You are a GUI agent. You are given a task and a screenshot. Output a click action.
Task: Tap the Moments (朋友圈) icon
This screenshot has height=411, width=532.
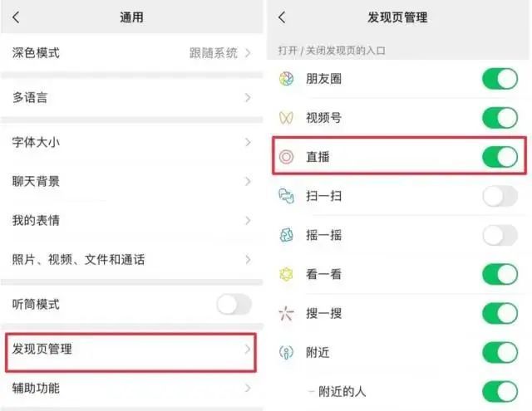pyautogui.click(x=286, y=79)
